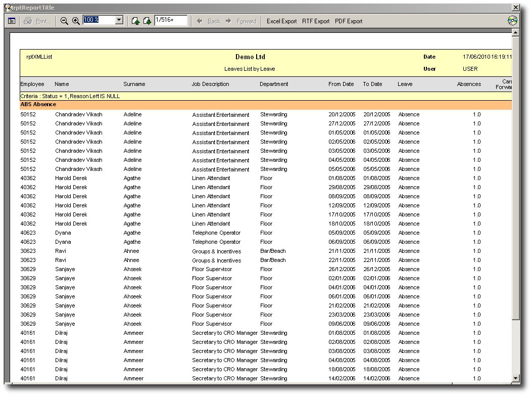This screenshot has width=532, height=396.
Task: Click Excel Export button
Action: click(281, 21)
